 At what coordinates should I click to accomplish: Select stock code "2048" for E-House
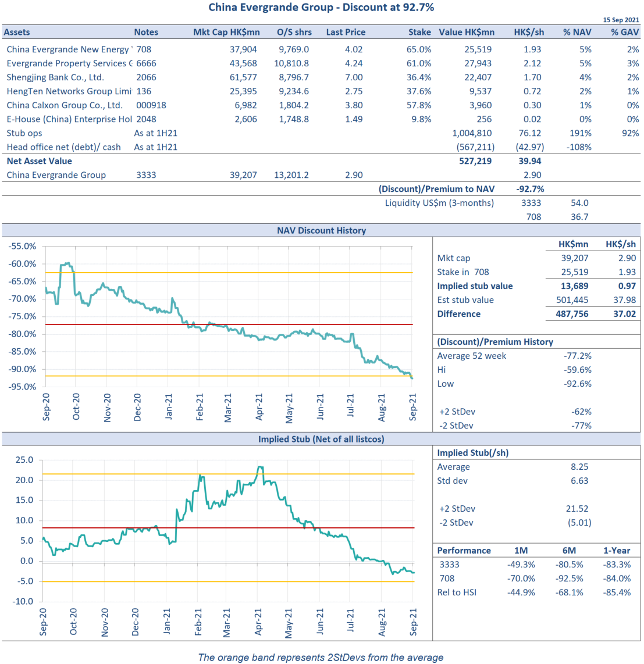(x=146, y=119)
